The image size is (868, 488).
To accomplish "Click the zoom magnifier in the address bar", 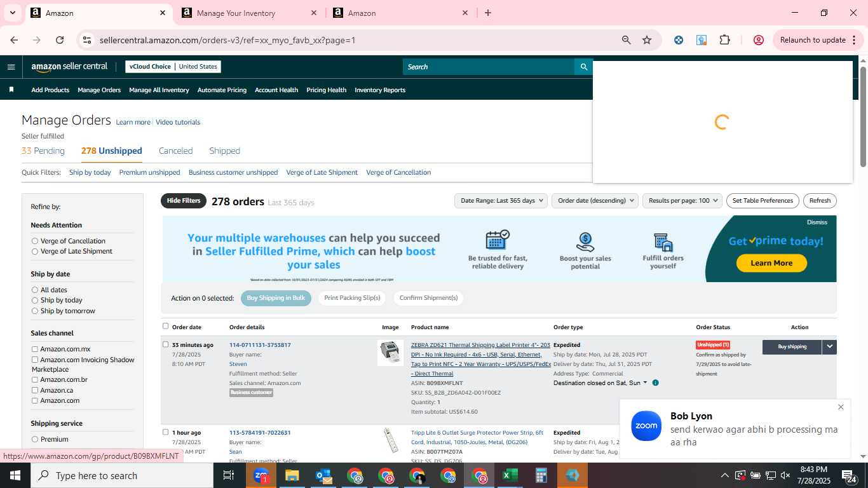I will tap(627, 40).
